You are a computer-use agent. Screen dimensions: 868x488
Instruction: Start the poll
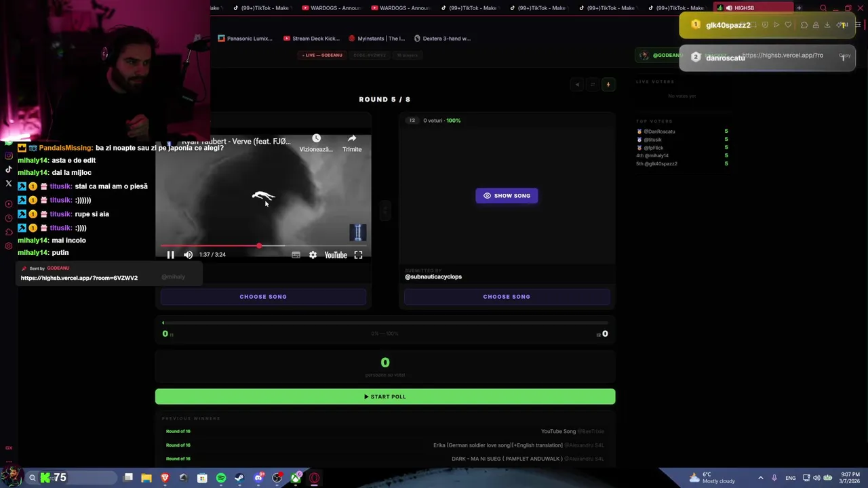(x=385, y=396)
